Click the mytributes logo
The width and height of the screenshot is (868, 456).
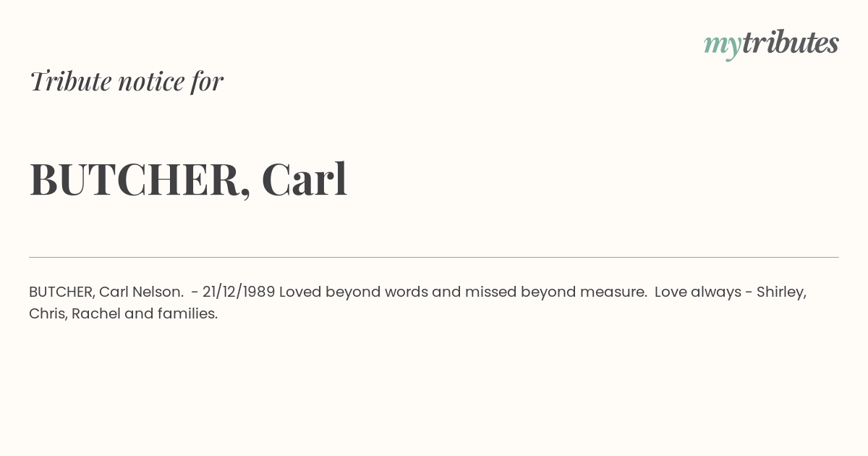pyautogui.click(x=771, y=44)
